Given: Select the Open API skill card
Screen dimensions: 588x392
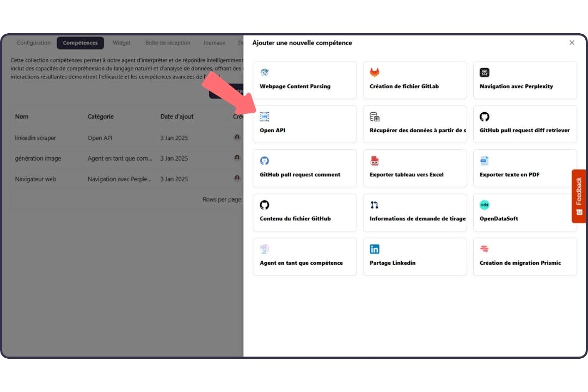Looking at the screenshot, I should point(304,124).
